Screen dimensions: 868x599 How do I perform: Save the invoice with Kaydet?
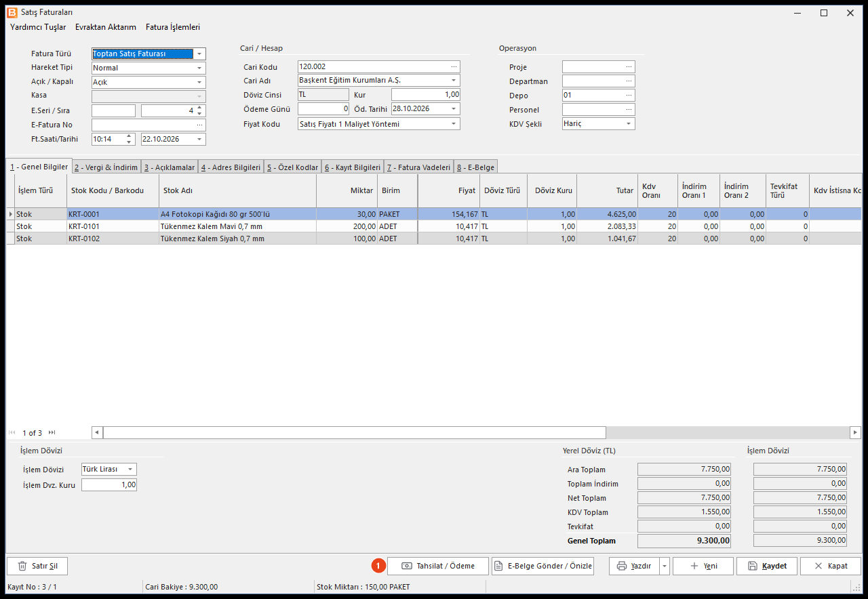point(767,566)
